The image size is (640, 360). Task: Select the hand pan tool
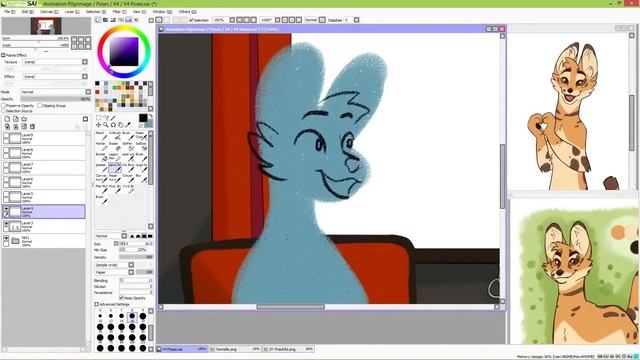pos(120,125)
